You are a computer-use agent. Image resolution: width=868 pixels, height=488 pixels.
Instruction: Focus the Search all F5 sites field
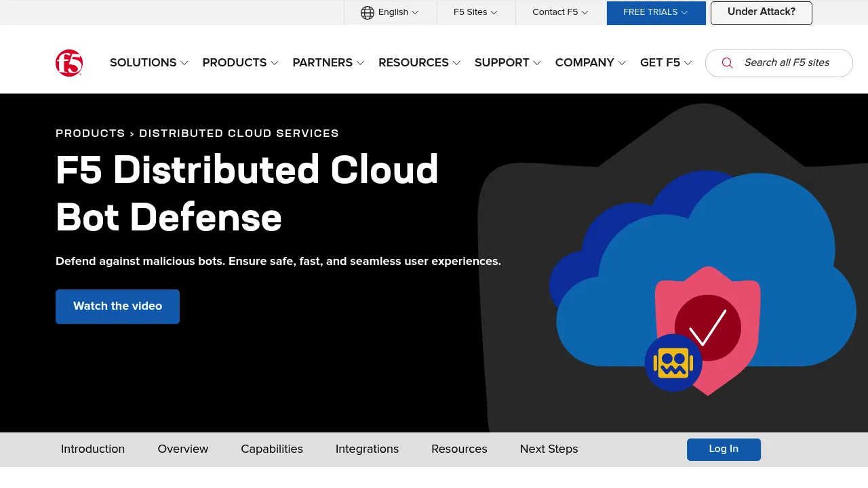point(779,63)
